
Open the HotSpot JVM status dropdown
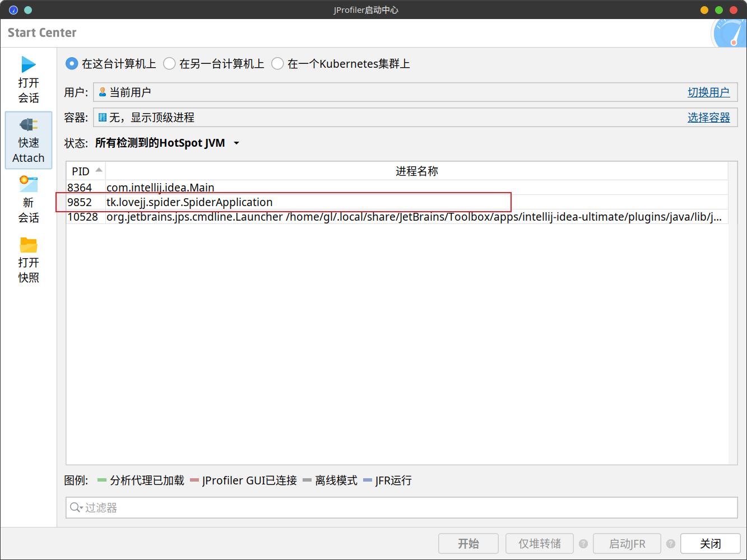236,143
